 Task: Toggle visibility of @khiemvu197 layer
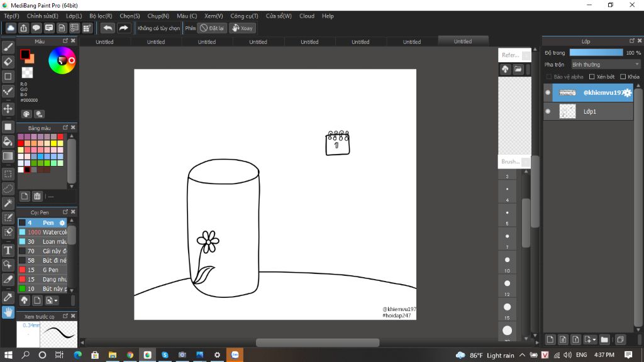[x=548, y=92]
